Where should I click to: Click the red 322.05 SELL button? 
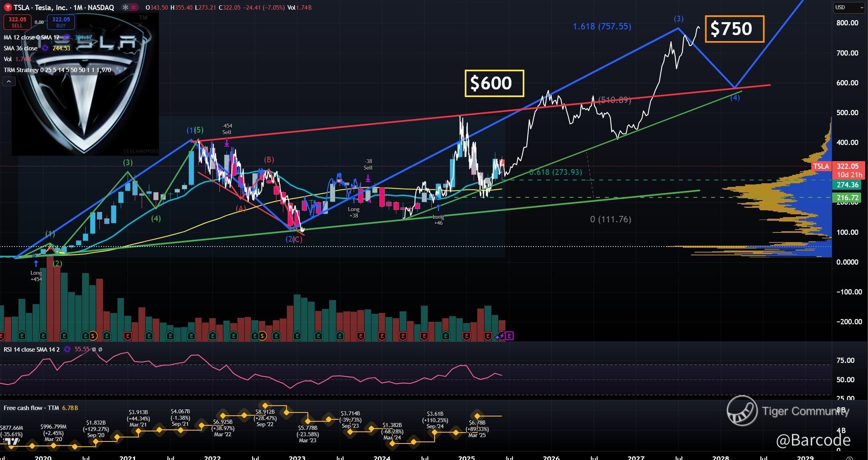[x=17, y=22]
